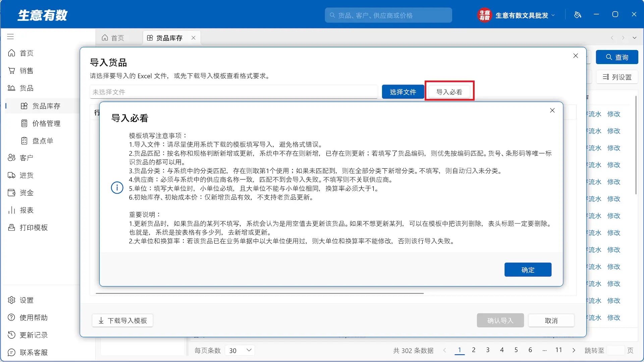This screenshot has width=644, height=362.
Task: Click the hamburger menu icon in sidebar
Action: 10,37
